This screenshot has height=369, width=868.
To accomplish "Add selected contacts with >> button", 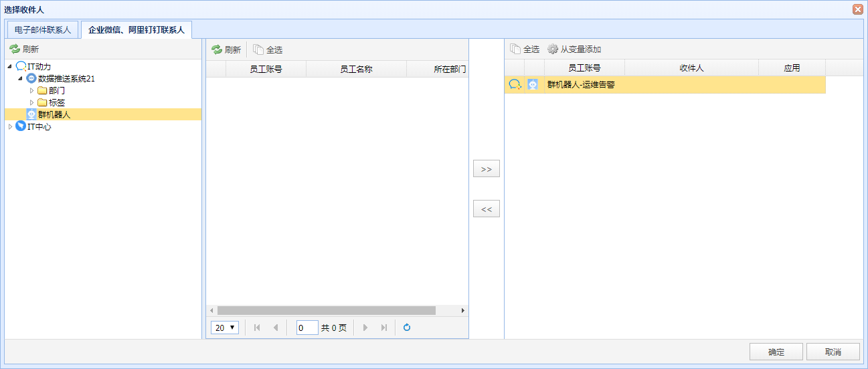I will point(487,169).
